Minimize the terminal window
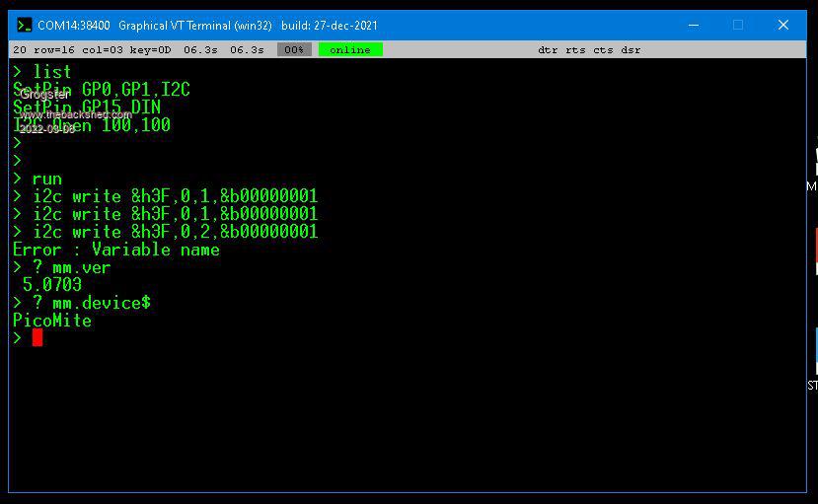Image resolution: width=818 pixels, height=504 pixels. pyautogui.click(x=692, y=25)
